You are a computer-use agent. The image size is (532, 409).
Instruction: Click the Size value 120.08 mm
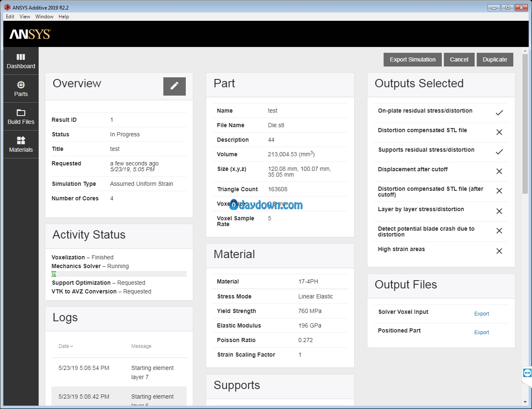(x=299, y=172)
